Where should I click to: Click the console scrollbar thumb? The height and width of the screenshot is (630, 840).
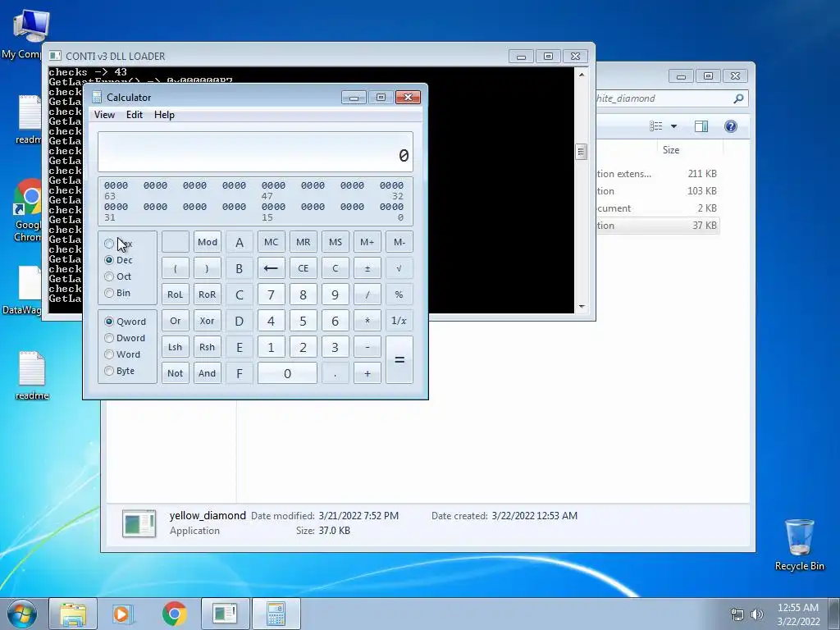click(x=582, y=152)
